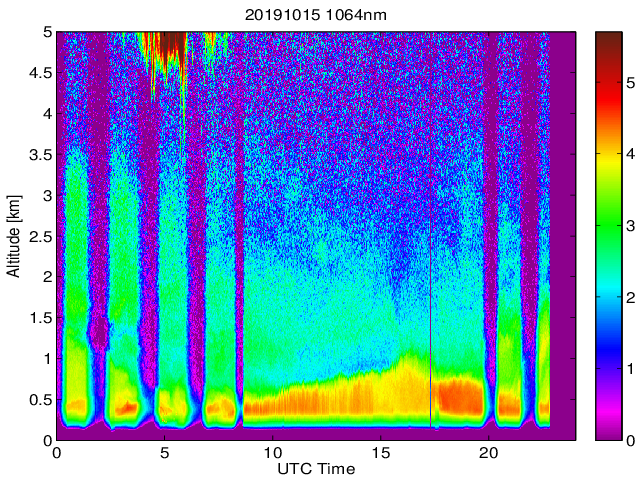
Task: Select the "UTC Time" x-axis label
Action: (x=315, y=468)
